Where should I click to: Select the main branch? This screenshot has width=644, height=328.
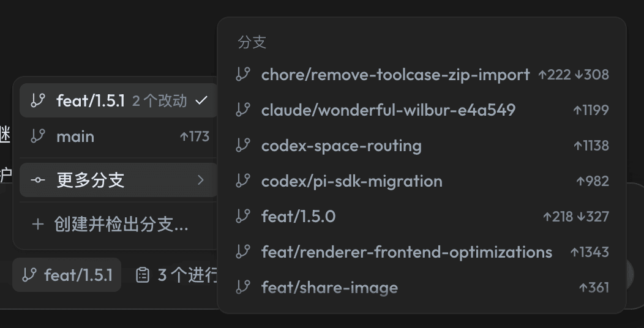pyautogui.click(x=118, y=136)
